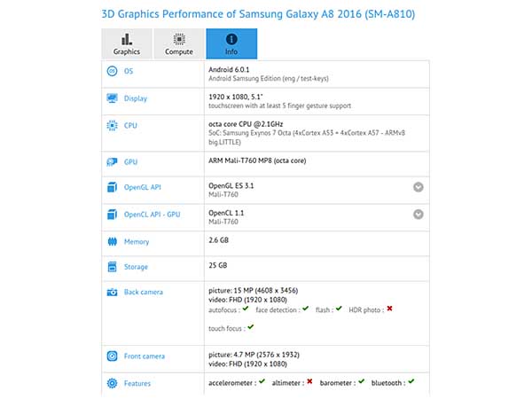Image resolution: width=532 pixels, height=399 pixels.
Task: Click the 2.6 GB memory value
Action: (218, 240)
